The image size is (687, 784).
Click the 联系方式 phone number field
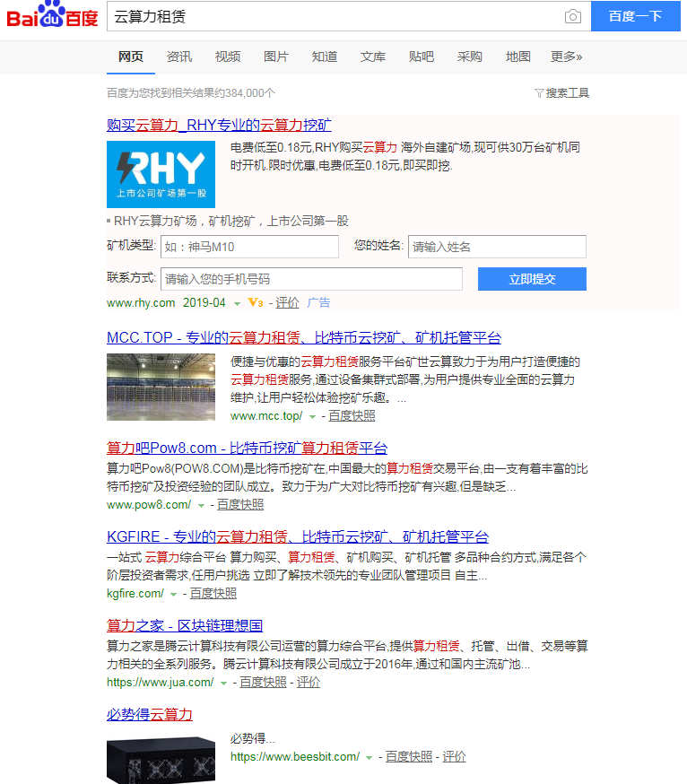[311, 279]
